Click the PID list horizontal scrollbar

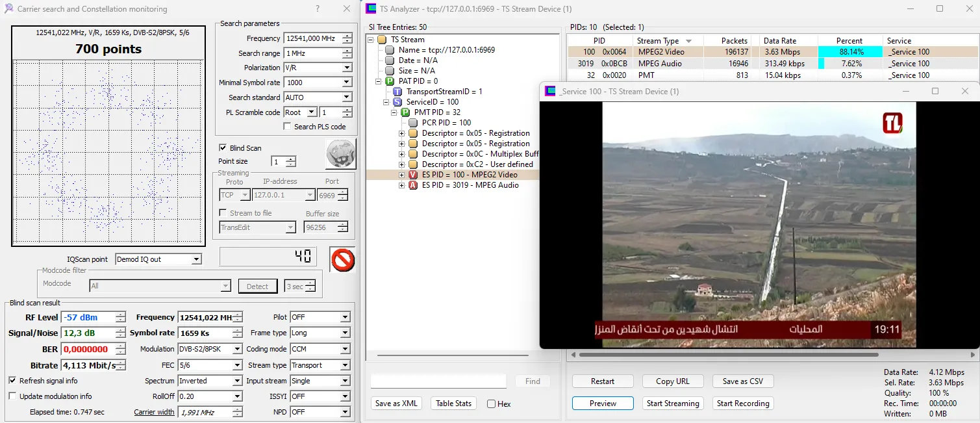click(x=727, y=355)
